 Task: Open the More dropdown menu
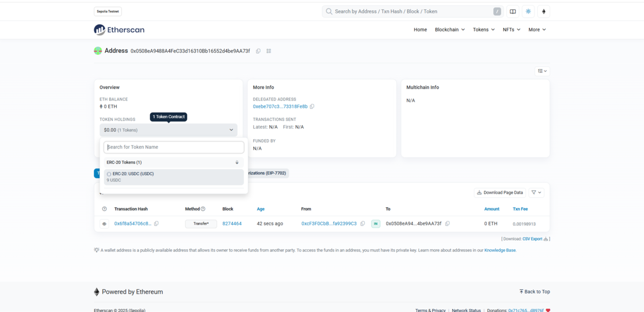[x=537, y=30]
